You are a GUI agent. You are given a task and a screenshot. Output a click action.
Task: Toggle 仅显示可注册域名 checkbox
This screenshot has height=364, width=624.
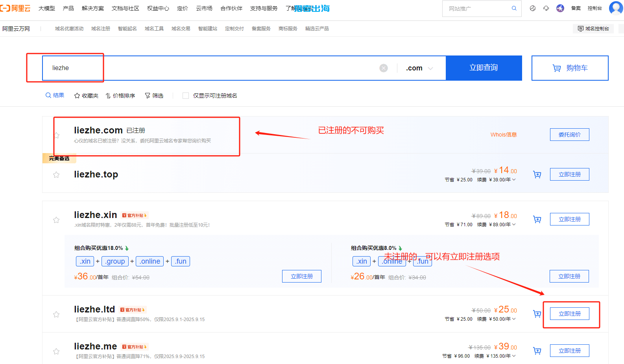coord(186,96)
